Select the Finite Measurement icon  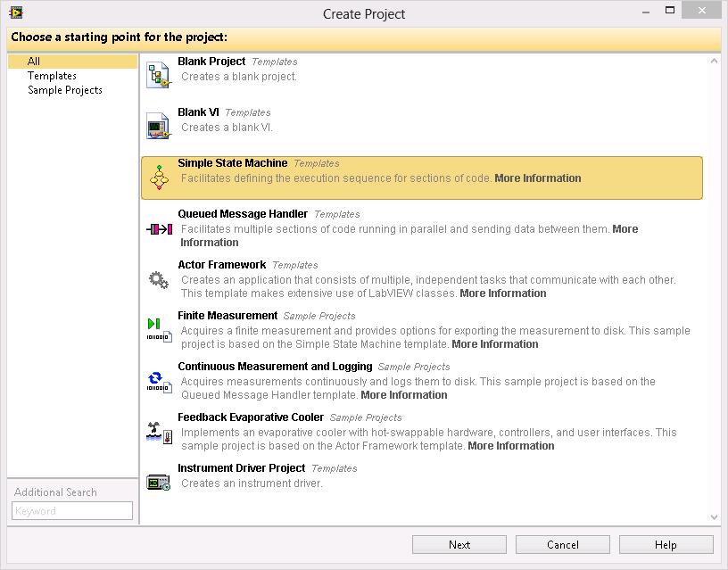point(159,330)
